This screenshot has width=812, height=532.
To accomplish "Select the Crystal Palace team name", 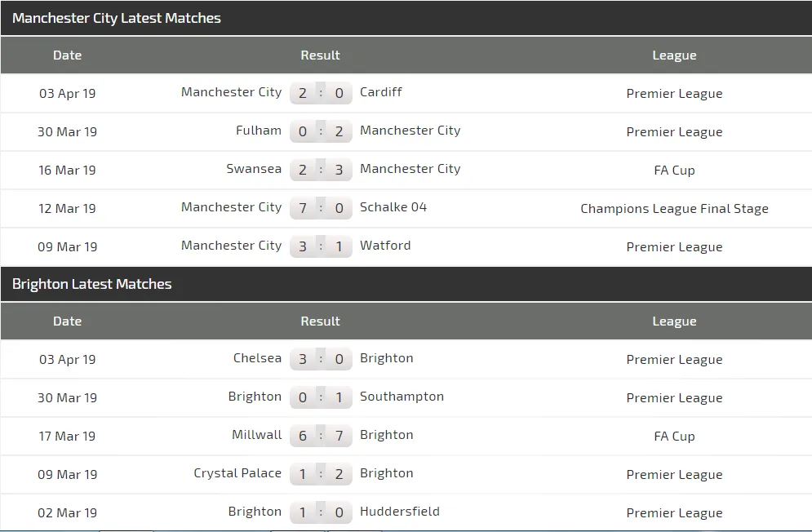I will [237, 472].
